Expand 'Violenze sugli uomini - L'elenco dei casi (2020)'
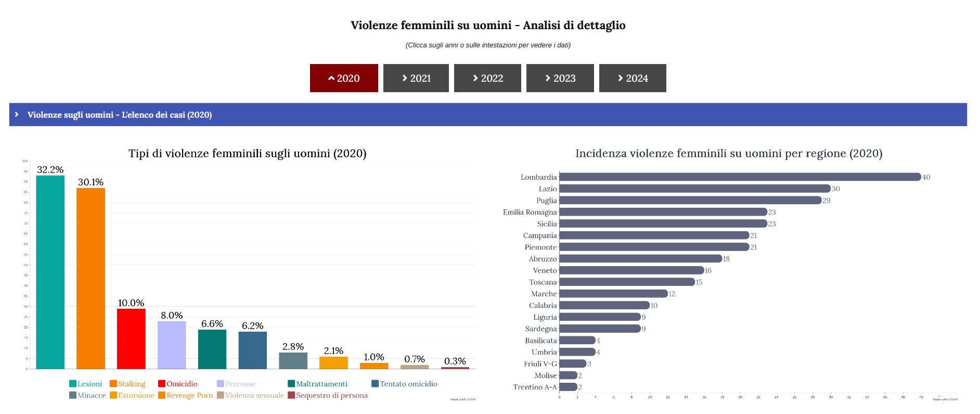Viewport: 980px width, 414px height. click(x=488, y=115)
